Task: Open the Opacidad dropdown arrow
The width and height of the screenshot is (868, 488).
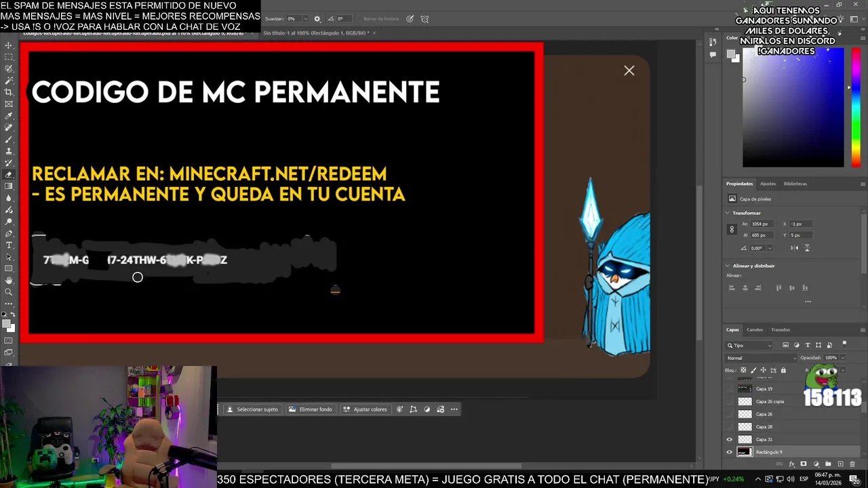Action: pyautogui.click(x=842, y=358)
